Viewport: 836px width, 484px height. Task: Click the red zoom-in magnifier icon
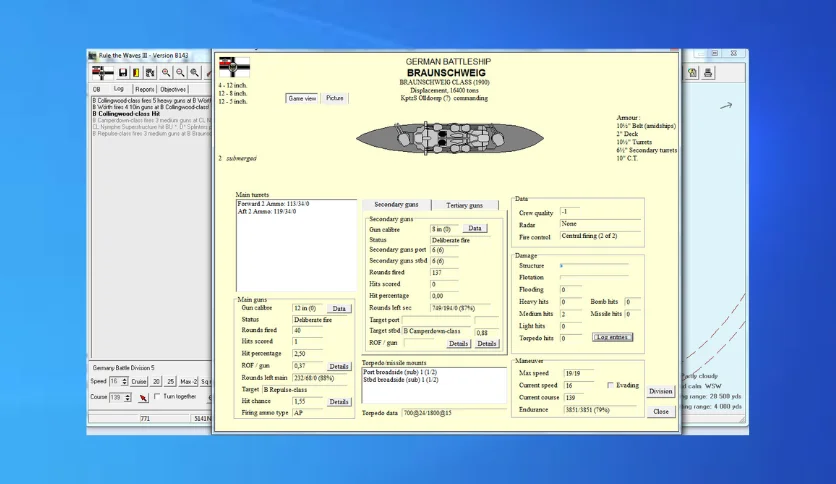(166, 72)
